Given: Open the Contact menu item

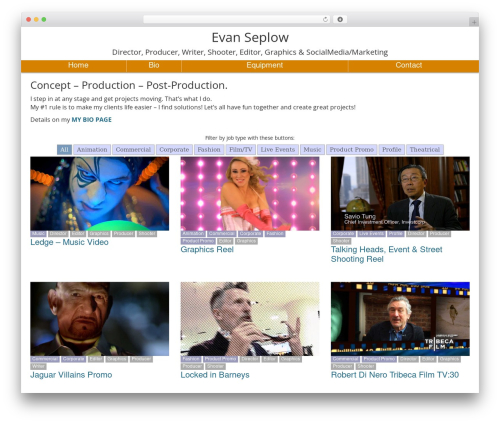Looking at the screenshot, I should coord(409,65).
